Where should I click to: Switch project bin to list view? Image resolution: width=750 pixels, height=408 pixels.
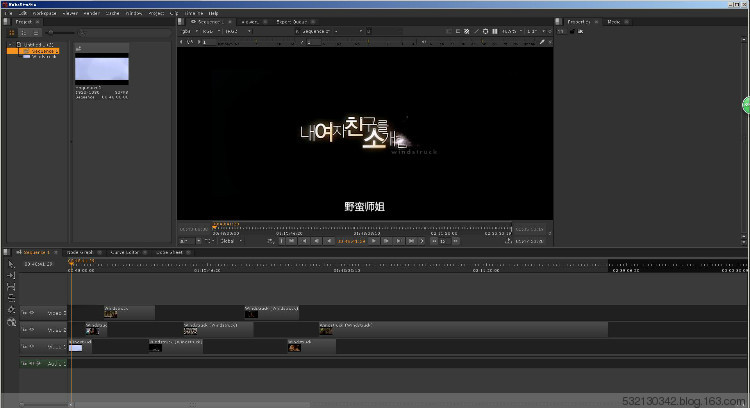click(x=23, y=33)
